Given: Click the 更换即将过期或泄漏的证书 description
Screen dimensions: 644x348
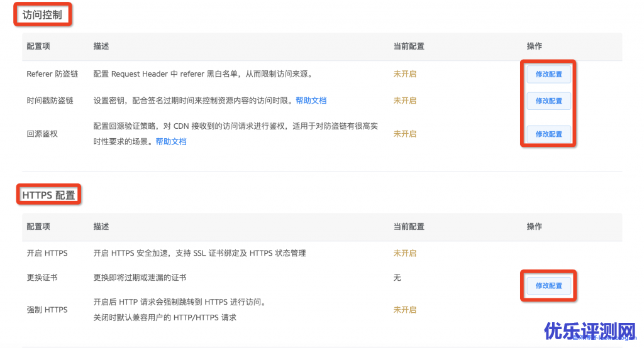Looking at the screenshot, I should pos(140,278).
